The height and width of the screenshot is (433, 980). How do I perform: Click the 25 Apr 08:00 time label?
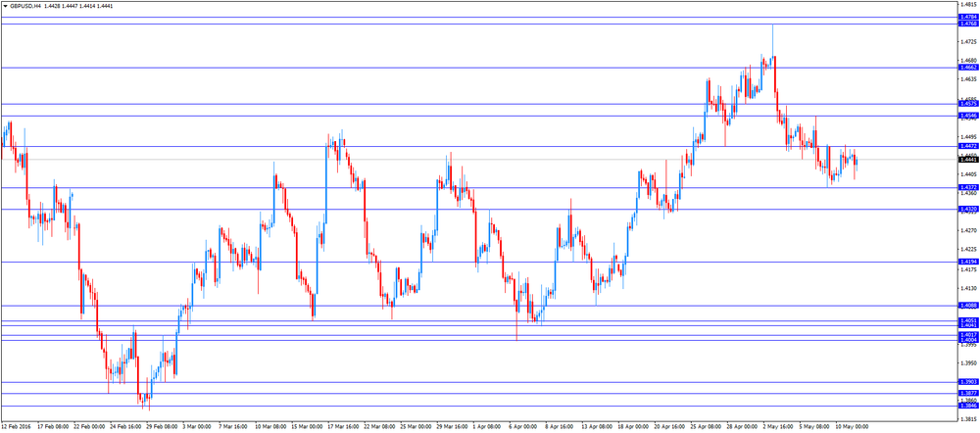[x=708, y=428]
